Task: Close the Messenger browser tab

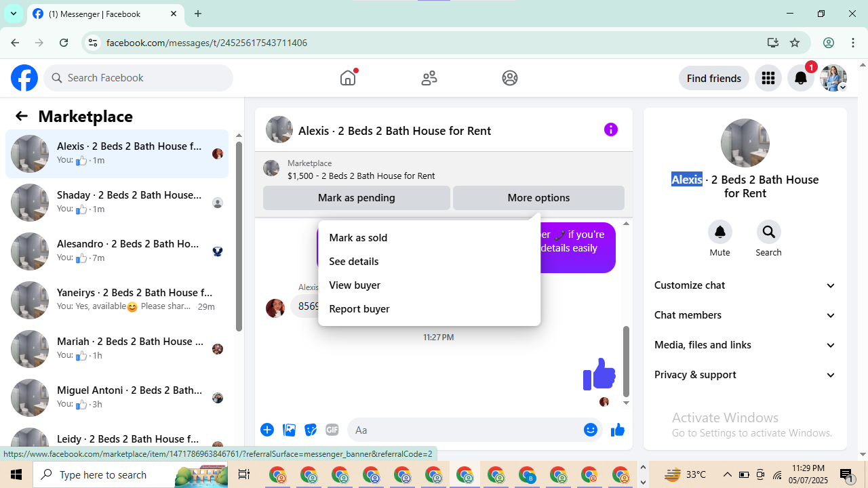Action: pyautogui.click(x=174, y=14)
